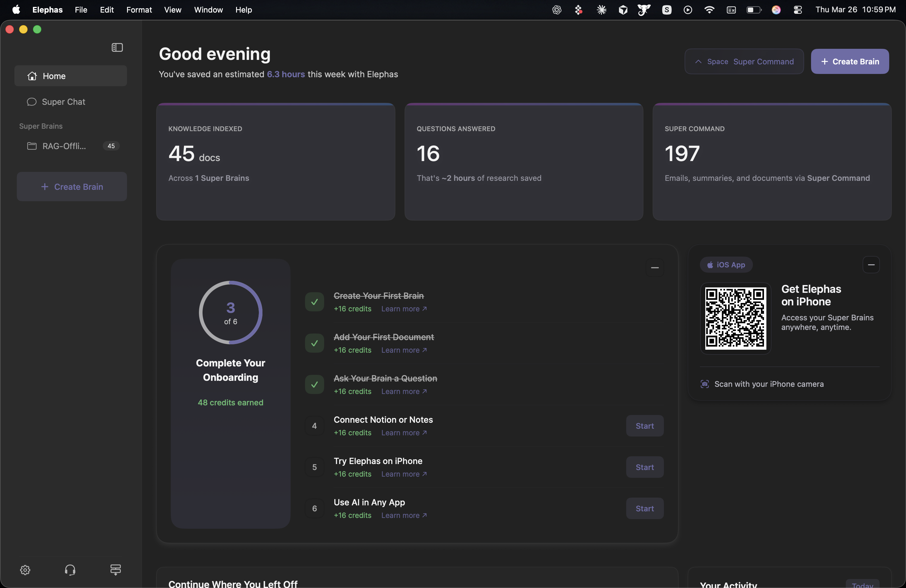Image resolution: width=906 pixels, height=588 pixels.
Task: Click the sidebar Create Brain button
Action: pos(72,186)
